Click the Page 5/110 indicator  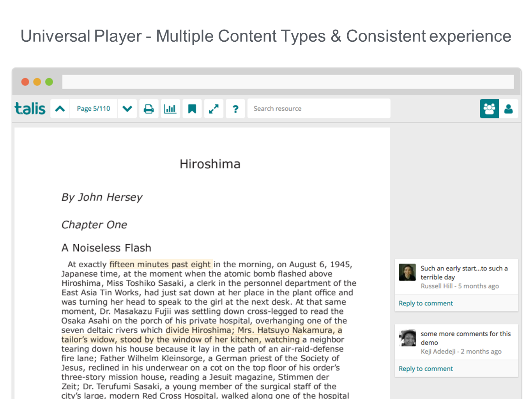pos(94,109)
